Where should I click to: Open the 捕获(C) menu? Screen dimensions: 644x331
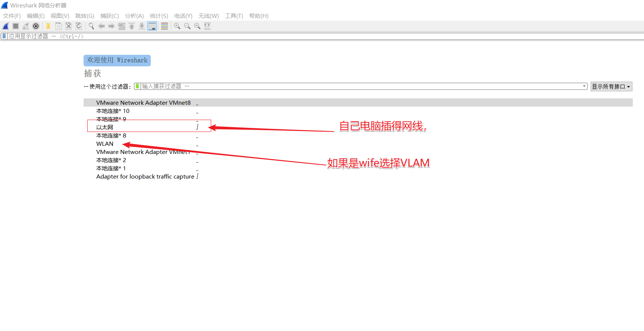coord(110,16)
